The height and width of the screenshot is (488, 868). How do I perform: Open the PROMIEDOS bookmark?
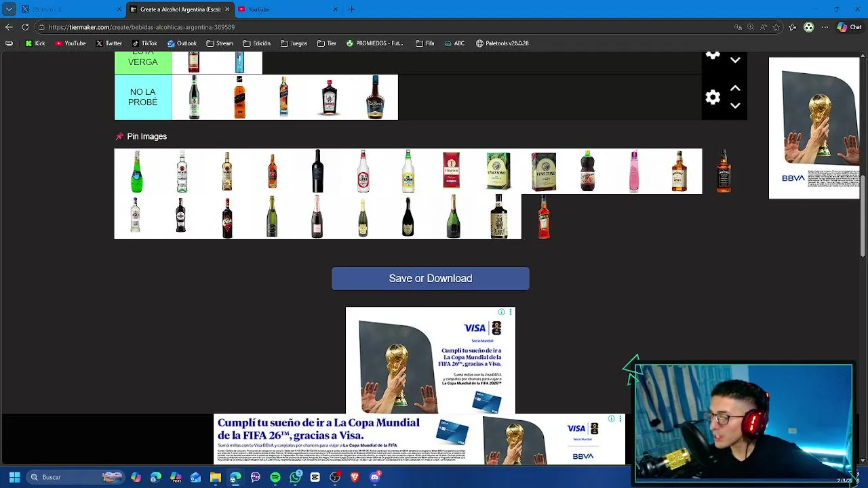374,43
